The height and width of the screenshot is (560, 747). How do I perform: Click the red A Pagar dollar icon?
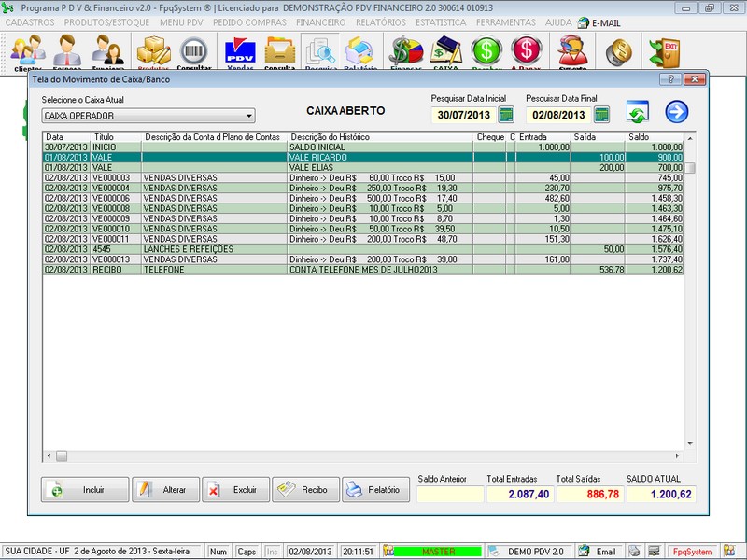(527, 52)
